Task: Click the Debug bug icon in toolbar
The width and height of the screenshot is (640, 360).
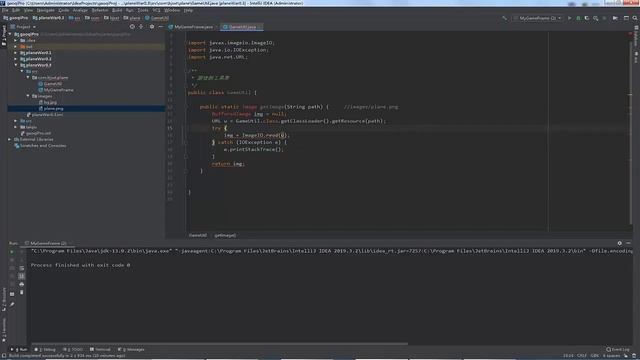Action: (x=578, y=18)
